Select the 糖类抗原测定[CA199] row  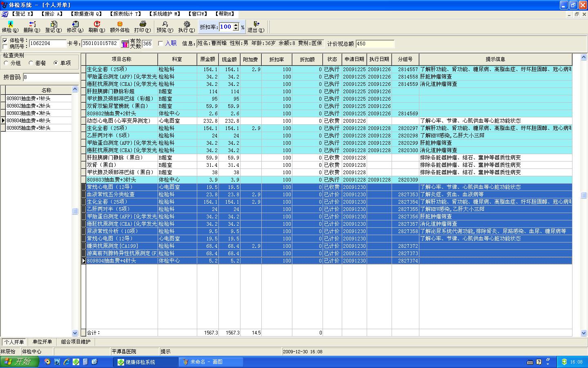pyautogui.click(x=329, y=246)
